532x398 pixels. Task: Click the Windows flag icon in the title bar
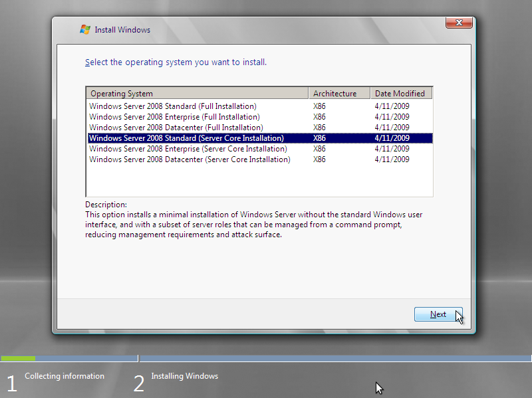[x=85, y=29]
